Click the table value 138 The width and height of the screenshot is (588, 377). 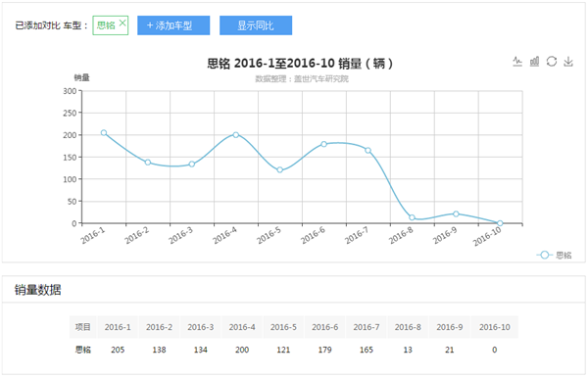pos(160,350)
